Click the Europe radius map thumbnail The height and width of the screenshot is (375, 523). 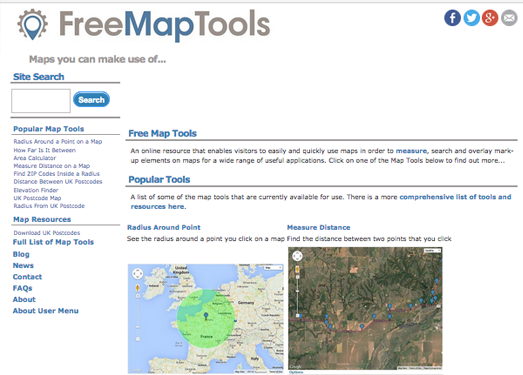[x=206, y=319]
